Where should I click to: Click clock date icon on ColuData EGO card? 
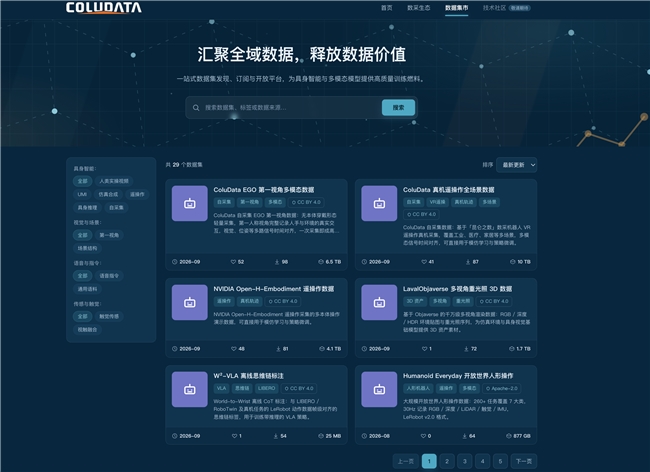tap(175, 262)
